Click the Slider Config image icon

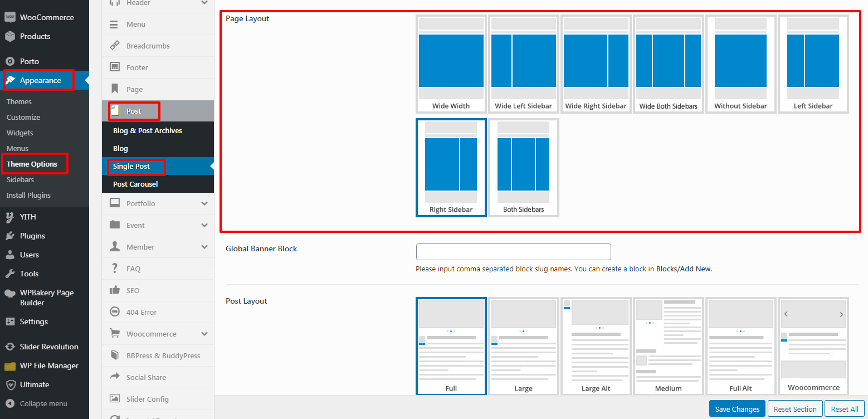[x=114, y=399]
